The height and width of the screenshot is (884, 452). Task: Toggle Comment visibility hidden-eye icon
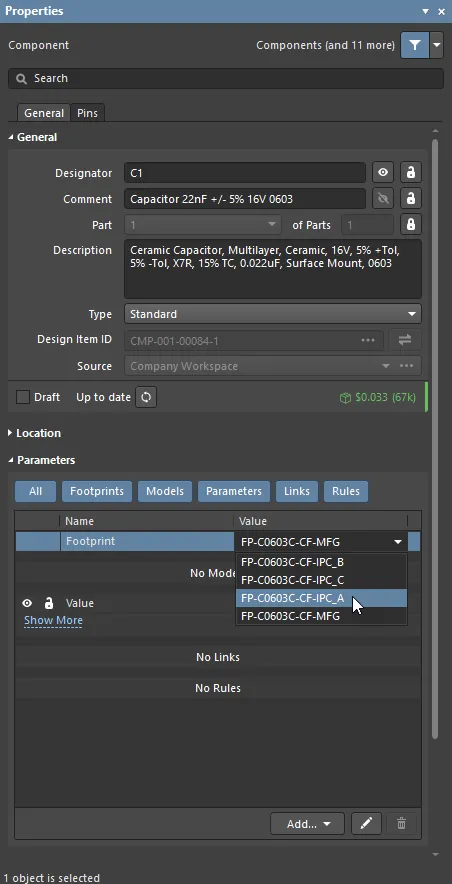pyautogui.click(x=383, y=198)
